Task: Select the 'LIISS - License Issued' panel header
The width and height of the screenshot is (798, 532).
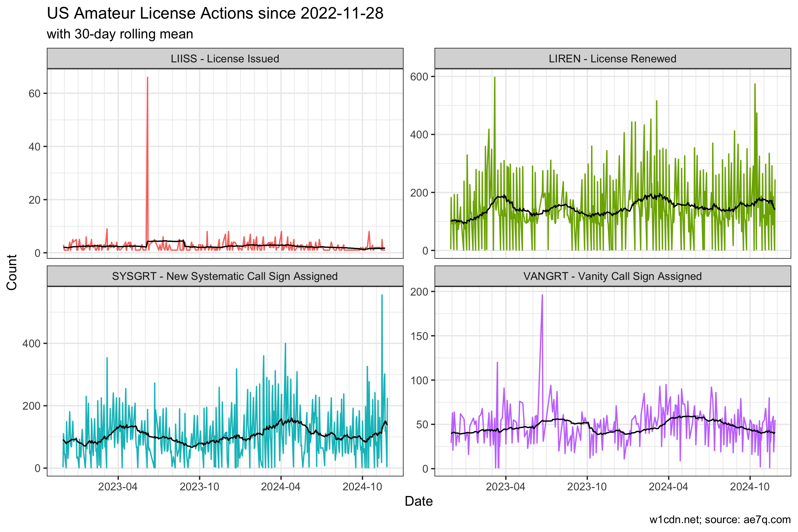Action: [225, 58]
